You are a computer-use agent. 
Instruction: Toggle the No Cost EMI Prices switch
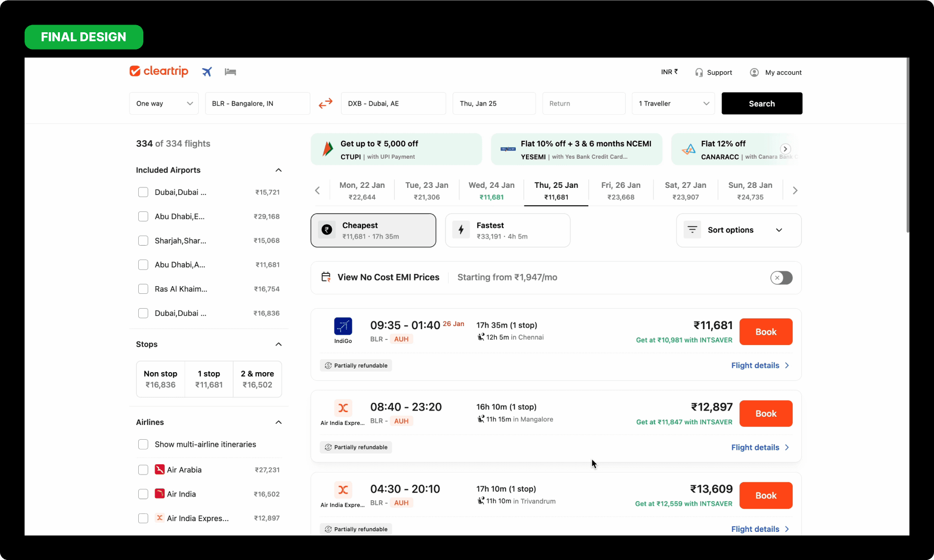pyautogui.click(x=781, y=277)
